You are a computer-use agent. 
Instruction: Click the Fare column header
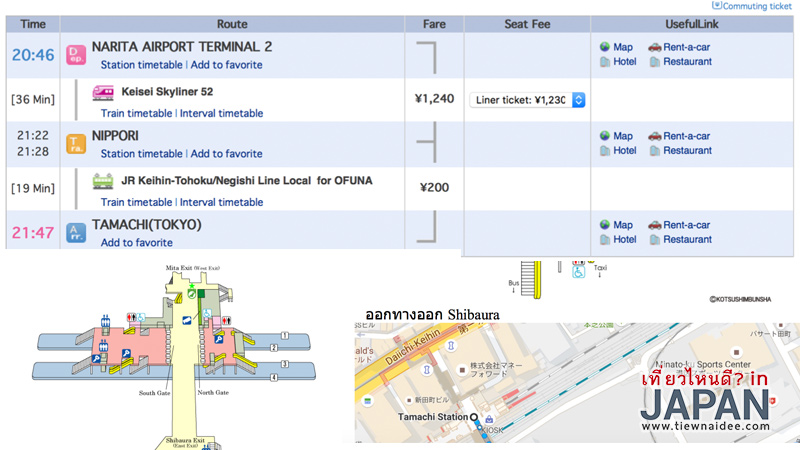click(x=434, y=24)
